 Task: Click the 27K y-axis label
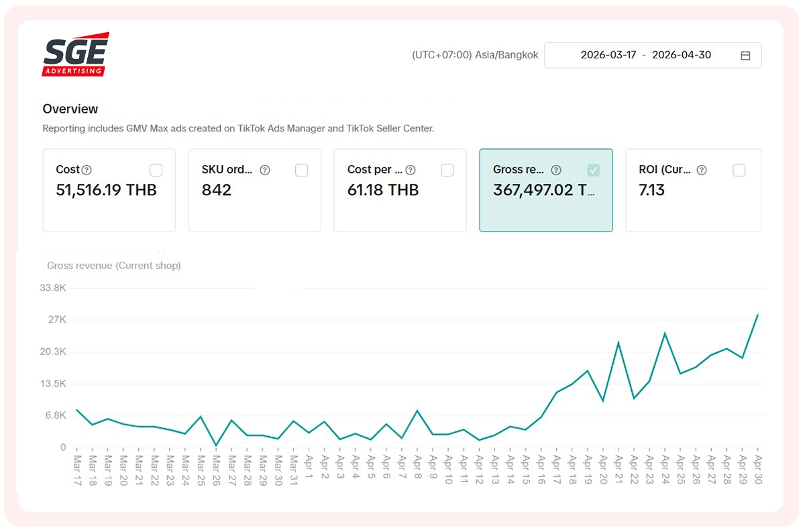(x=57, y=320)
